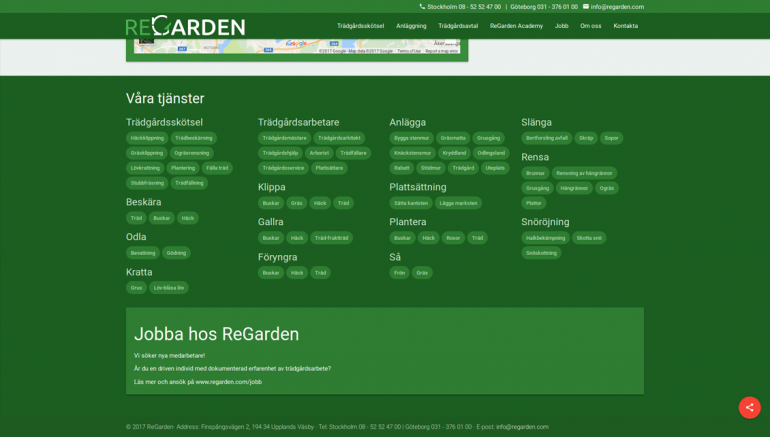
Task: Choose the Frön tag under Så
Action: coord(400,273)
